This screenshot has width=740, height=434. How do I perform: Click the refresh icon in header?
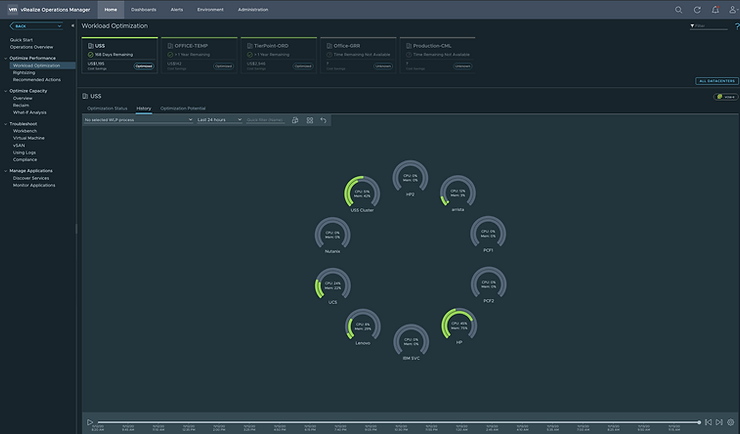click(x=697, y=9)
